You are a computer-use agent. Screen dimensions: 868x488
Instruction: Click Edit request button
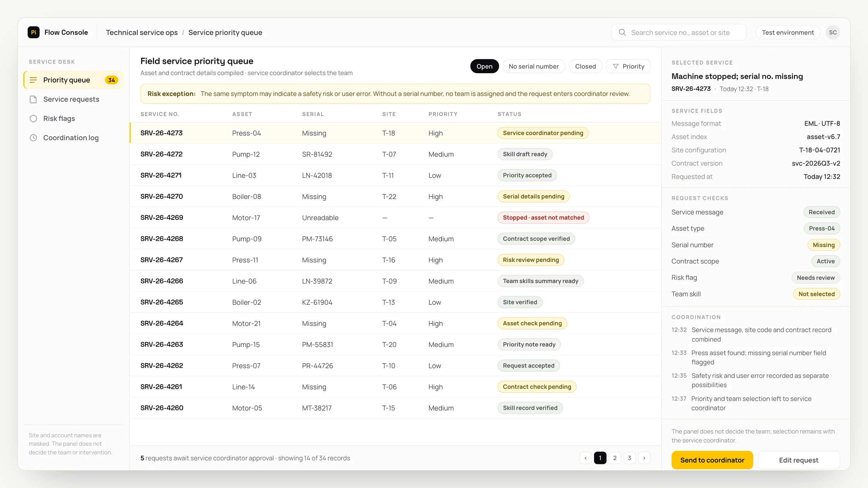click(799, 460)
